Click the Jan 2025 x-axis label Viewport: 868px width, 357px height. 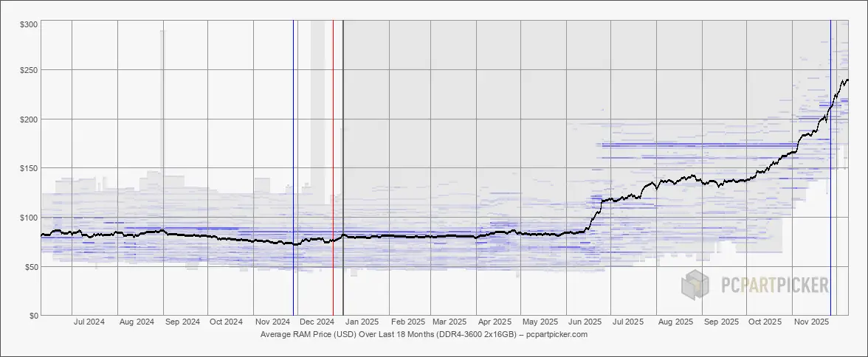point(362,322)
